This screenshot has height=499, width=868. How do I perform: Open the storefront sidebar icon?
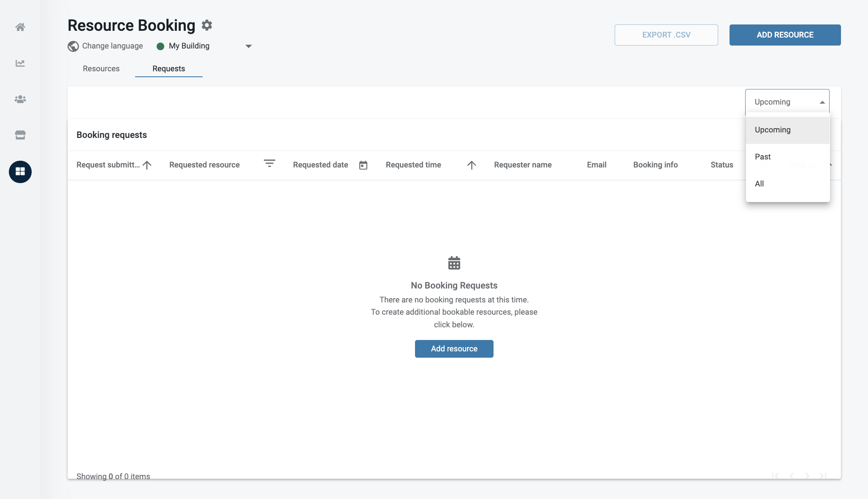coord(20,135)
